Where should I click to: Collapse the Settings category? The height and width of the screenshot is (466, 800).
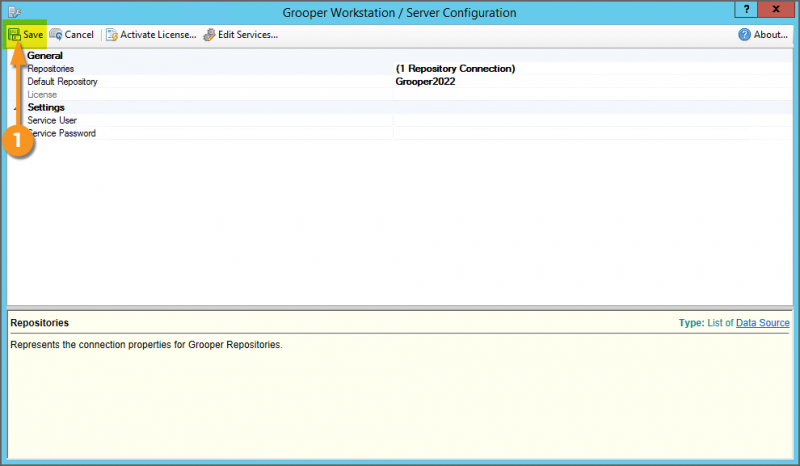(x=15, y=108)
